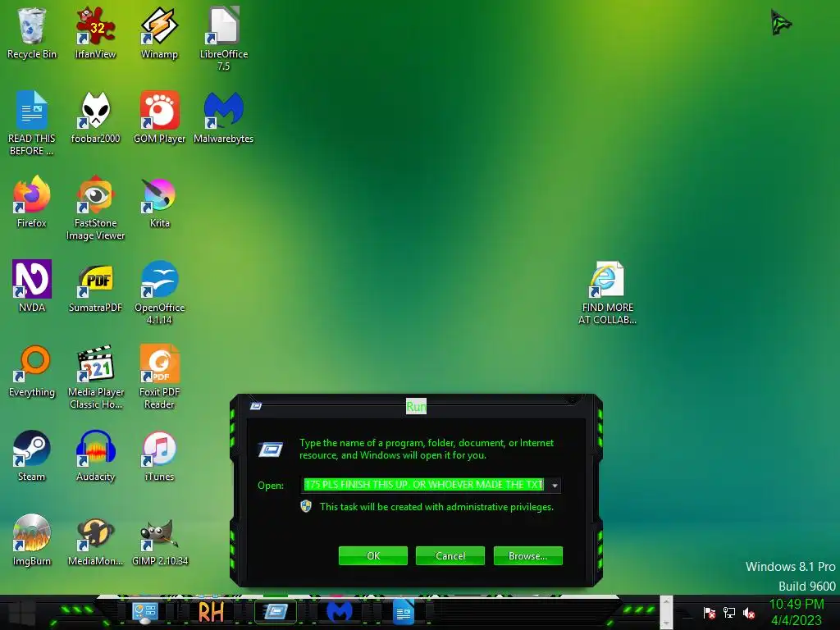The width and height of the screenshot is (840, 630).
Task: Open the document icon on taskbar
Action: coord(404,612)
